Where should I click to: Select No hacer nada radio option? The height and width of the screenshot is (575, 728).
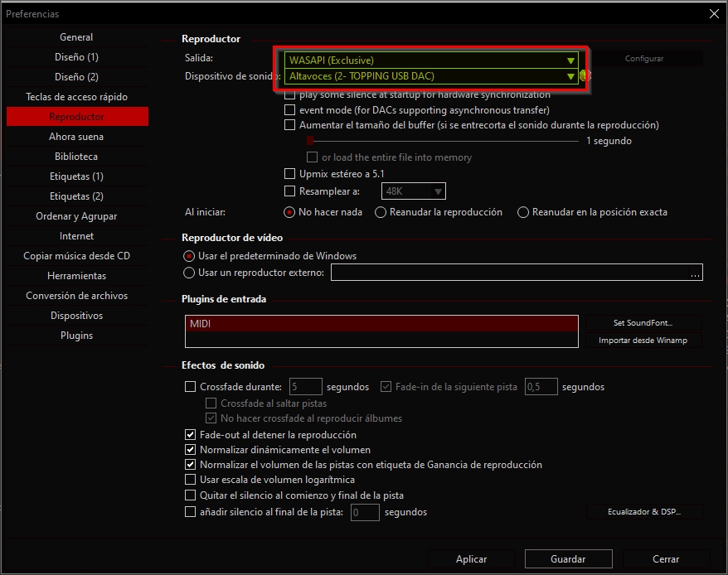pos(289,213)
